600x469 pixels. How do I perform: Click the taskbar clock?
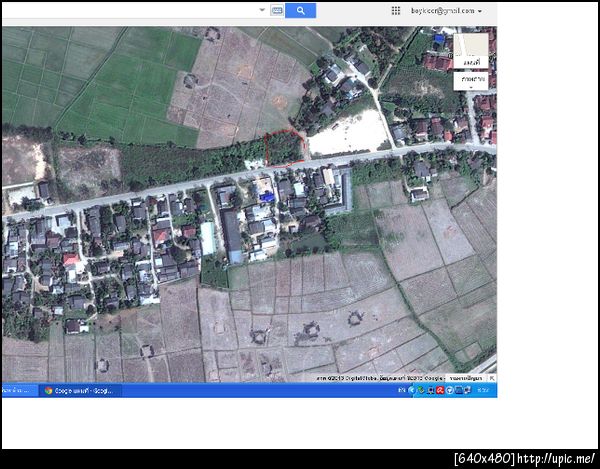click(x=483, y=390)
